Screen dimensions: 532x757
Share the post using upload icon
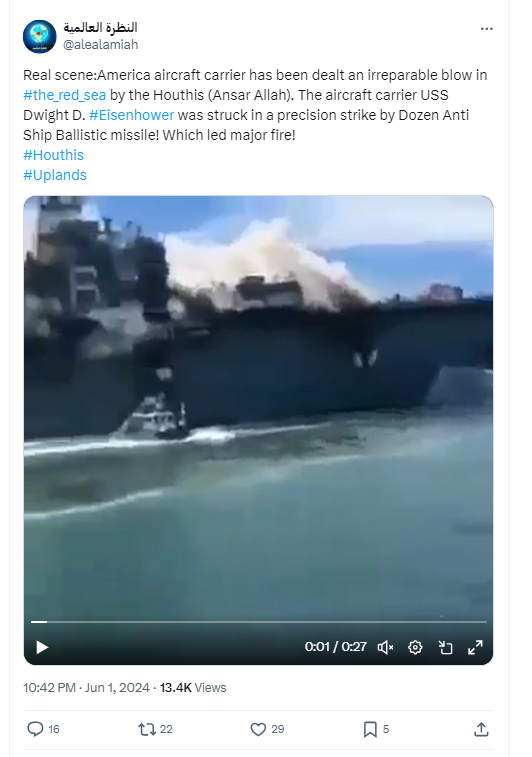pyautogui.click(x=481, y=729)
